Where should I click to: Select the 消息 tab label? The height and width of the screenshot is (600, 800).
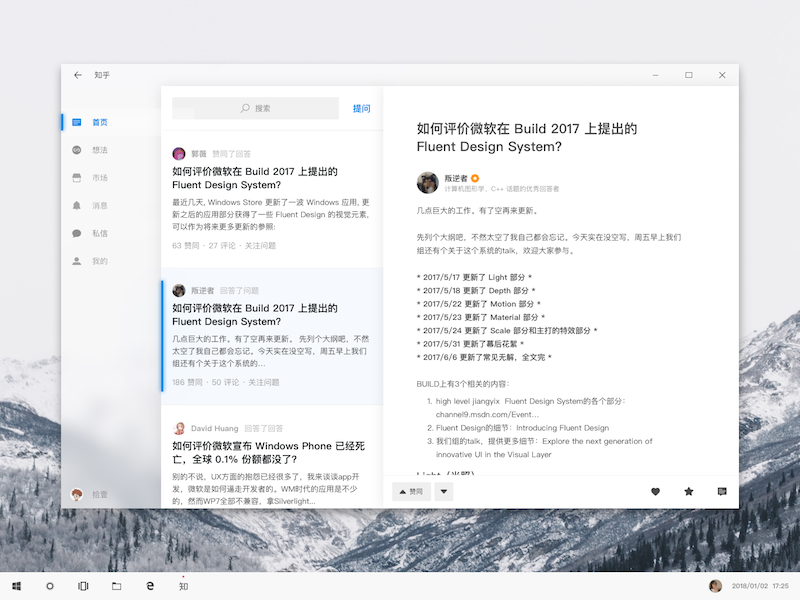click(100, 206)
